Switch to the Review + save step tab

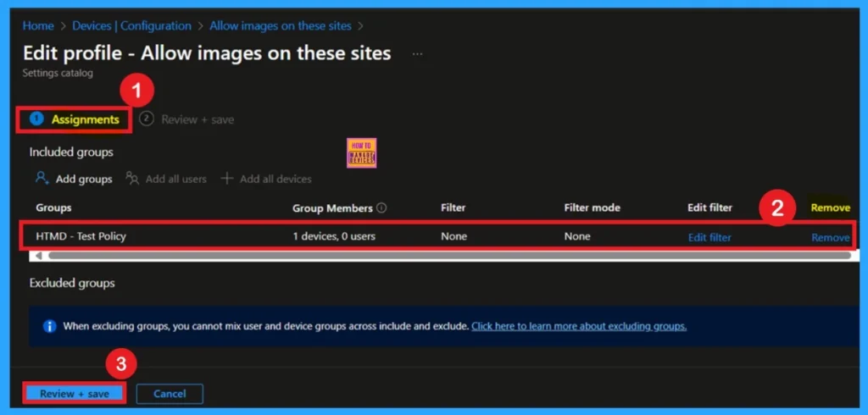point(186,119)
